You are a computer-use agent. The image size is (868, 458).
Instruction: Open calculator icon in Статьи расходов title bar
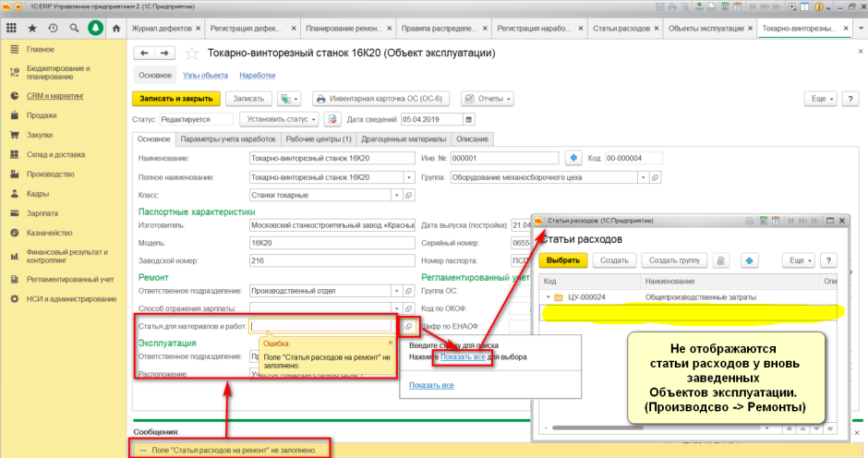[763, 221]
